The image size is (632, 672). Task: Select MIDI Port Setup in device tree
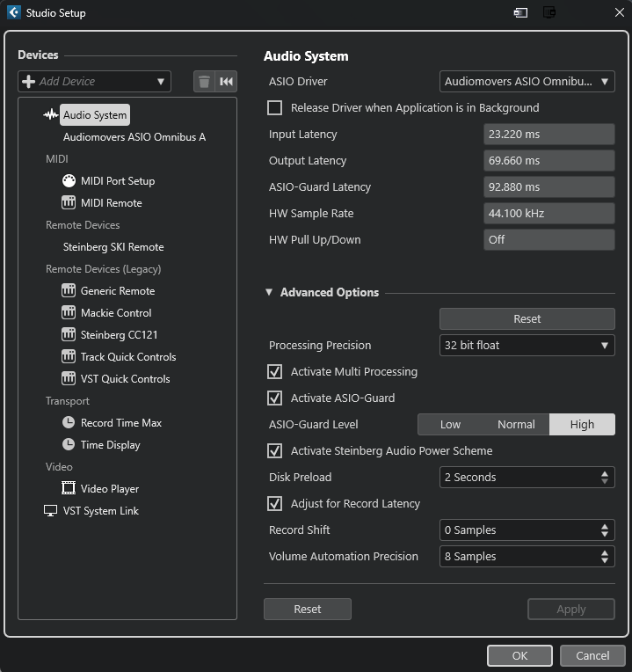pos(117,181)
